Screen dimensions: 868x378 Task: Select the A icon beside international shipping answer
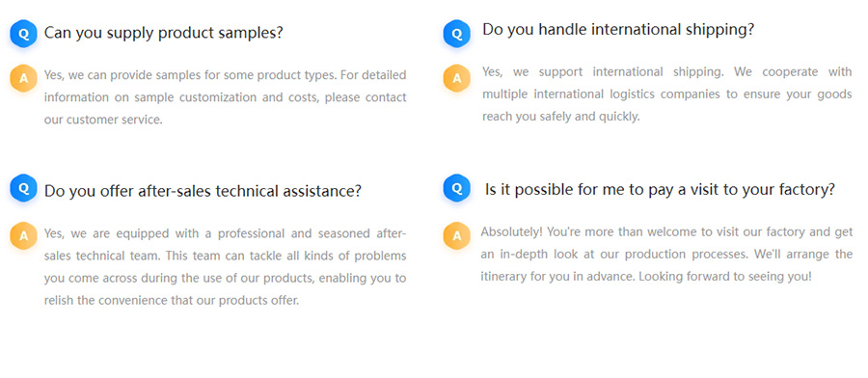click(457, 78)
